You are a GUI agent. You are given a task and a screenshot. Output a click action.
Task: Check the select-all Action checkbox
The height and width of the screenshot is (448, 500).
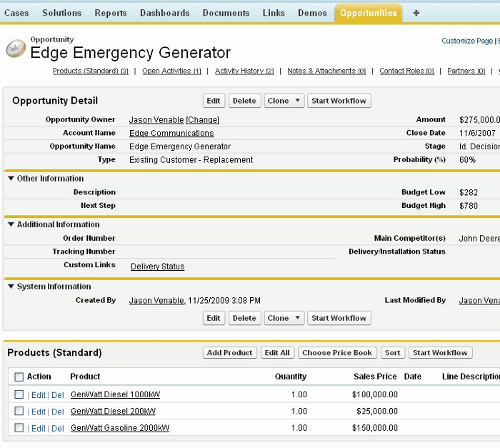tap(19, 377)
